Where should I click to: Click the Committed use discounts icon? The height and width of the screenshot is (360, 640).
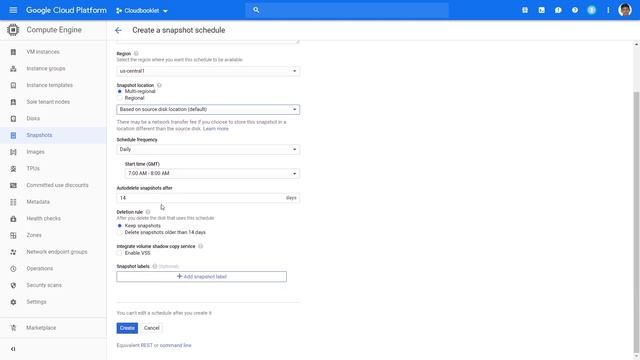click(x=13, y=185)
